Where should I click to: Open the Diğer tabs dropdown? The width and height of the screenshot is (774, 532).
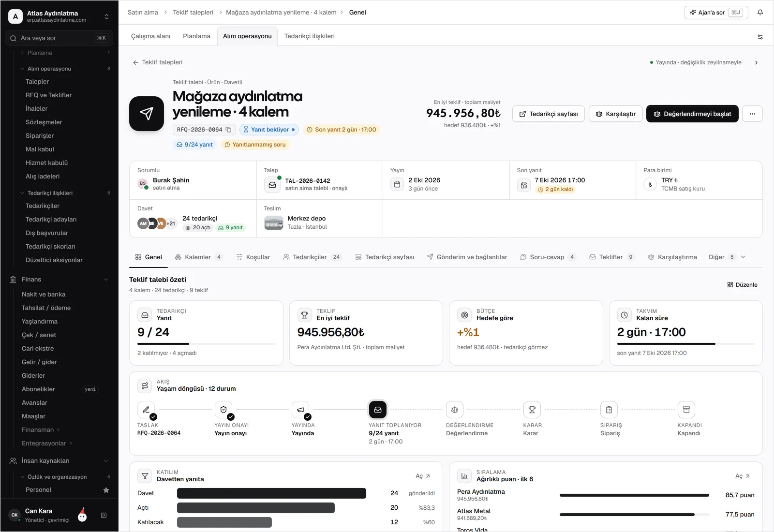coord(727,257)
